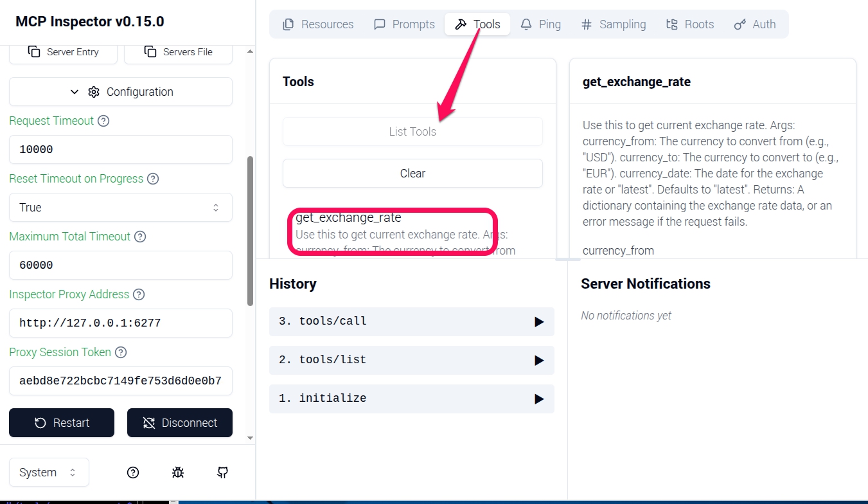Open the System theme dropdown

49,473
